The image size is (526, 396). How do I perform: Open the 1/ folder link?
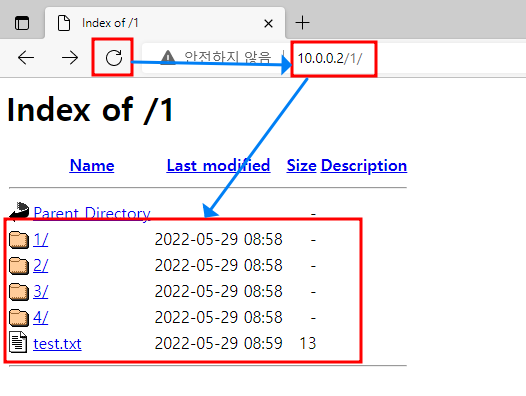pyautogui.click(x=41, y=240)
